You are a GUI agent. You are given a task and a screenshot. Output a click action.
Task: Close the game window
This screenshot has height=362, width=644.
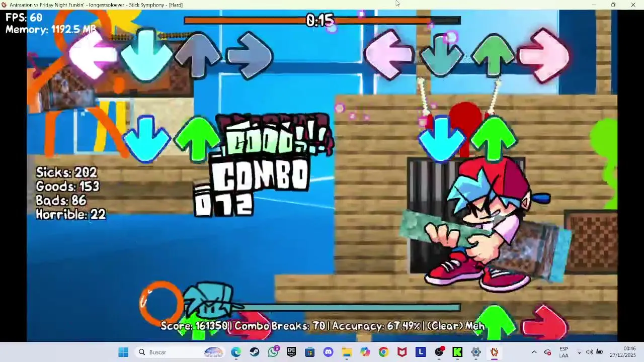tap(633, 5)
